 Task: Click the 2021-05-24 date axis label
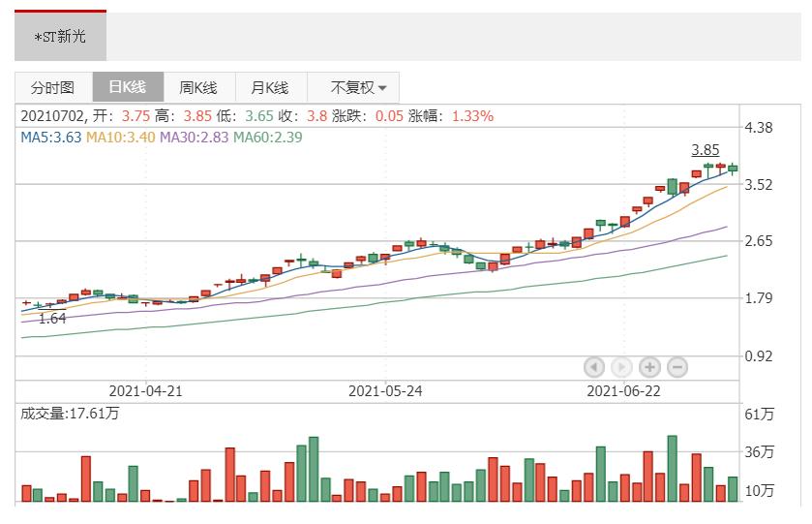point(385,391)
